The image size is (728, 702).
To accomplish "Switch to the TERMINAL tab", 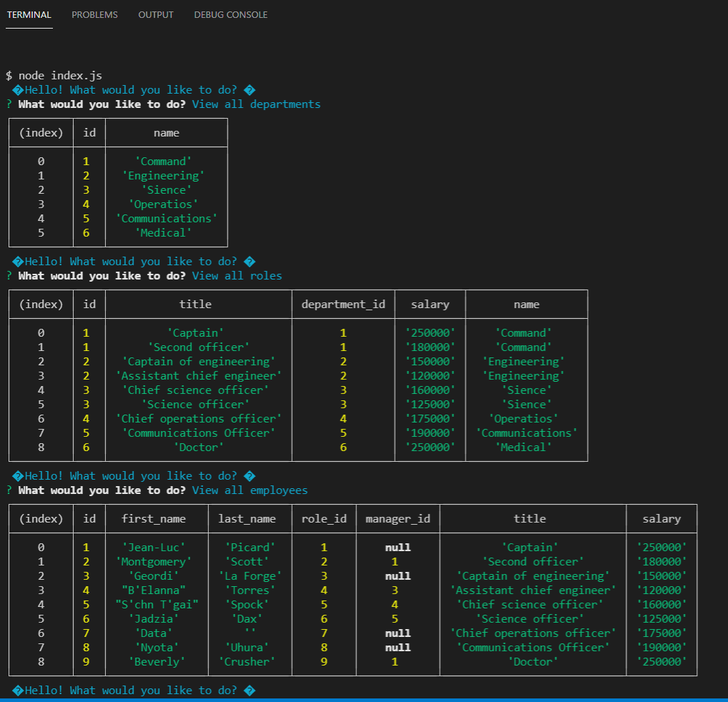I will point(29,15).
